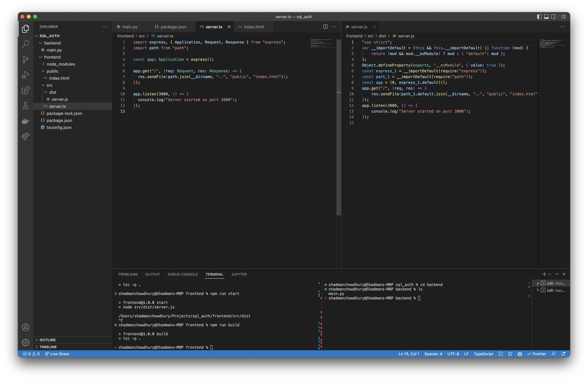
Task: Switch to index.html editor tab
Action: (x=254, y=27)
